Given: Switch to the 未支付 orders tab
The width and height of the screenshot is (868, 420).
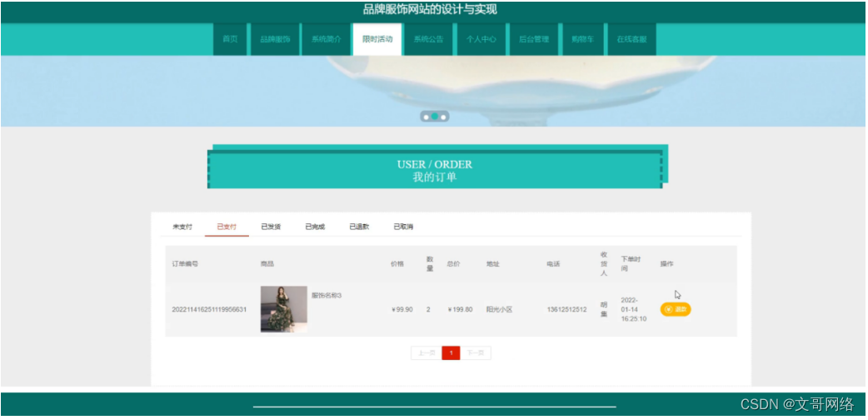Looking at the screenshot, I should point(182,227).
